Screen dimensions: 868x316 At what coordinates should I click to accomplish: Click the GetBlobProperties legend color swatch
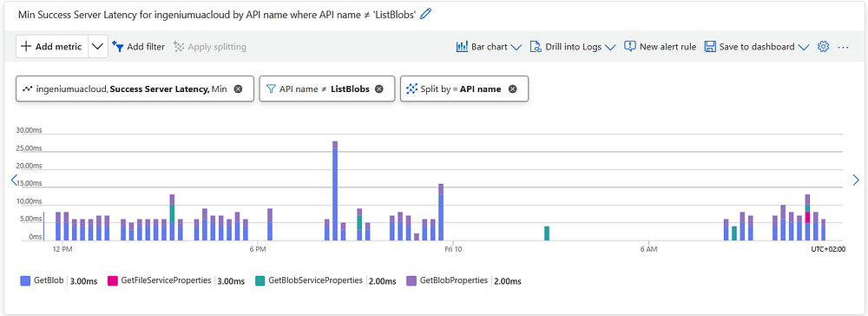coord(411,280)
